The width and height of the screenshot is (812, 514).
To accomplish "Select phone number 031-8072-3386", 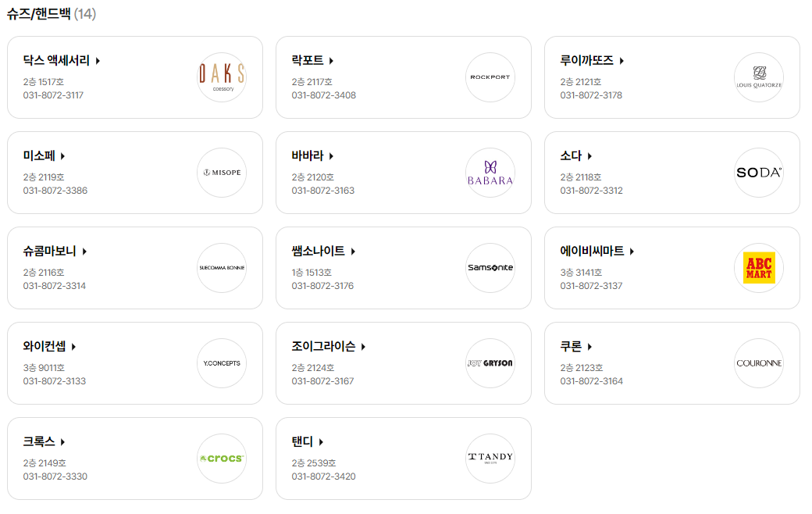I will [x=55, y=191].
